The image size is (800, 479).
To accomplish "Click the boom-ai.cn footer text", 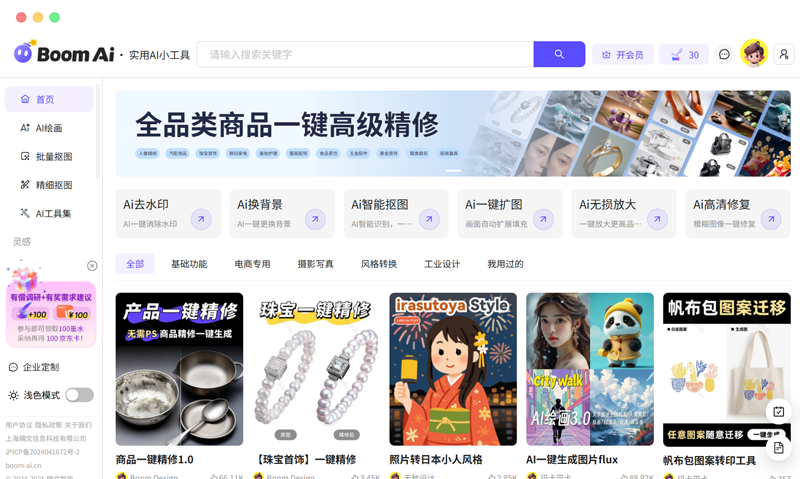I will pos(23,465).
